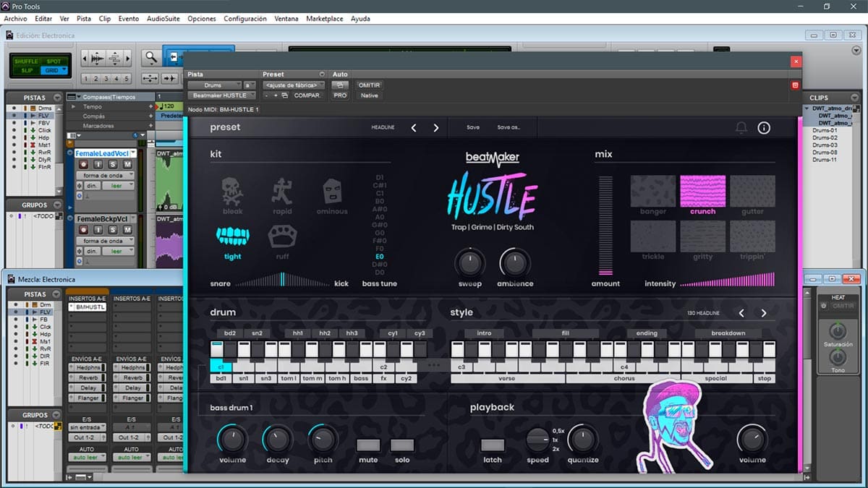Select the trickle mix thumbnail
The height and width of the screenshot is (488, 868).
(x=653, y=236)
